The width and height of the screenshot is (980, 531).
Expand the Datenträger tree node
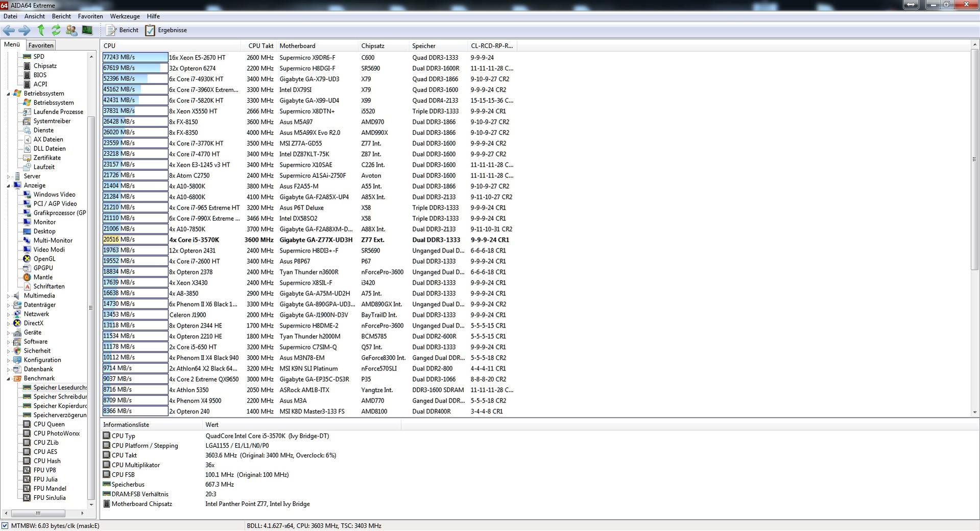pos(9,305)
